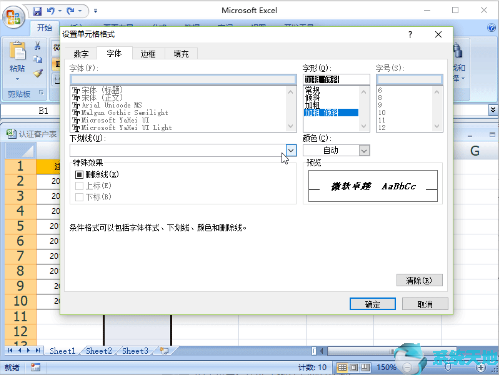Open the paste options arrow under 粘贴
Screen dimensions: 499x375
(x=17, y=79)
